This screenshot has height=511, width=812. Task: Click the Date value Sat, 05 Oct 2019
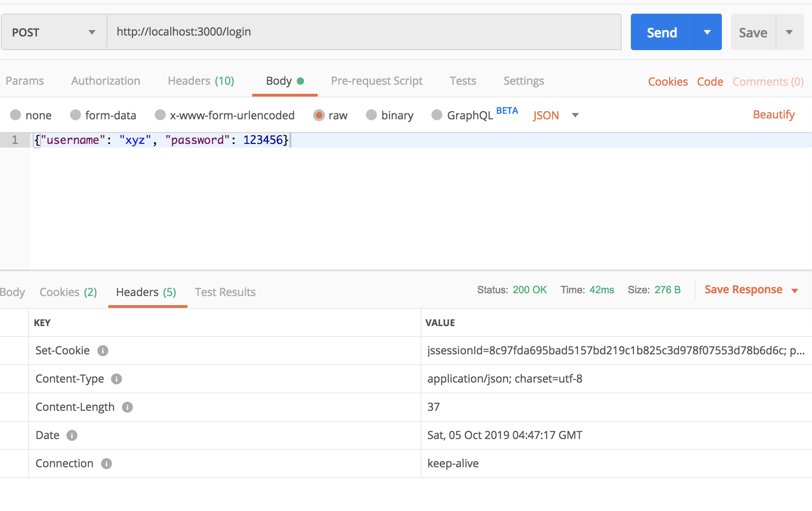pos(505,435)
